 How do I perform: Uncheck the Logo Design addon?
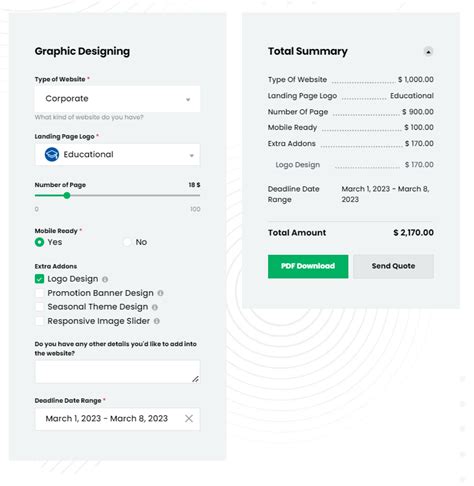[39, 279]
